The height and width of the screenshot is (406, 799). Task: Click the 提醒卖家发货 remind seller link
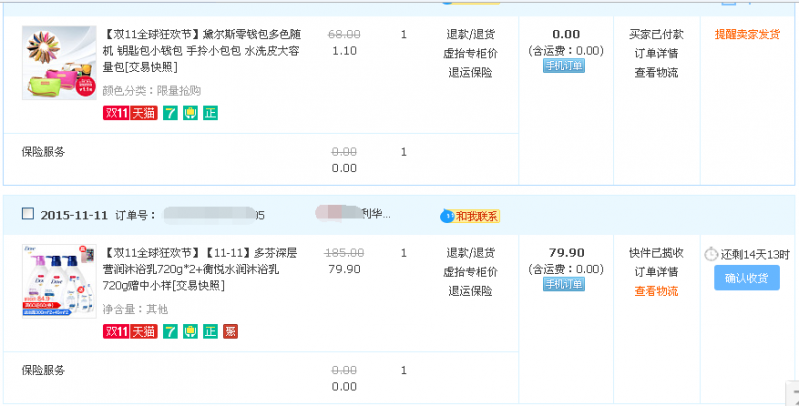tap(747, 34)
